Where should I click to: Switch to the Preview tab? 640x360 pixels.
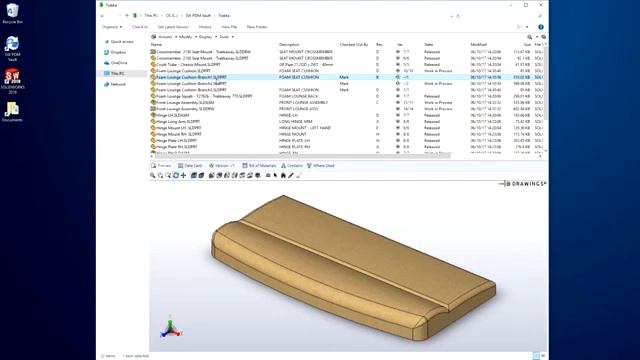click(162, 166)
